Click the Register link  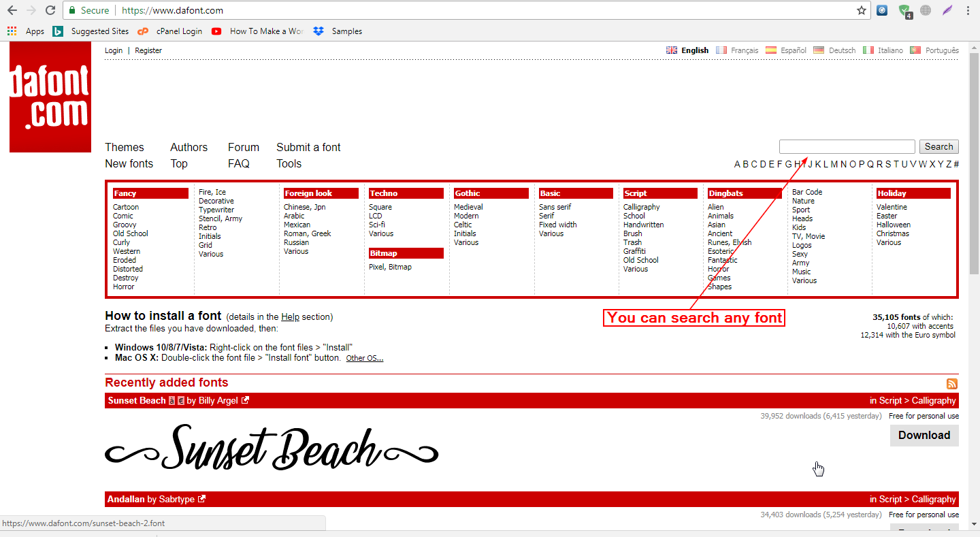(148, 50)
